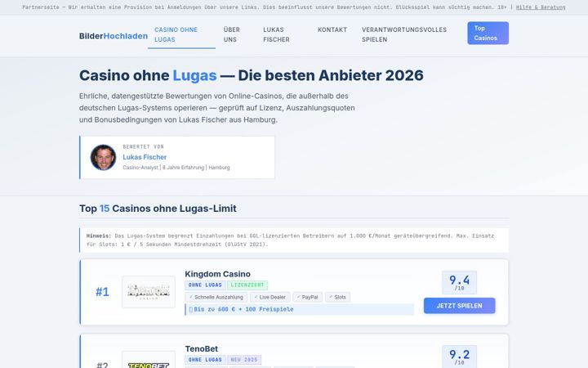Screen dimensions: 588x368
Task: Open the Hilfe & Beratung link
Action: [541, 7]
